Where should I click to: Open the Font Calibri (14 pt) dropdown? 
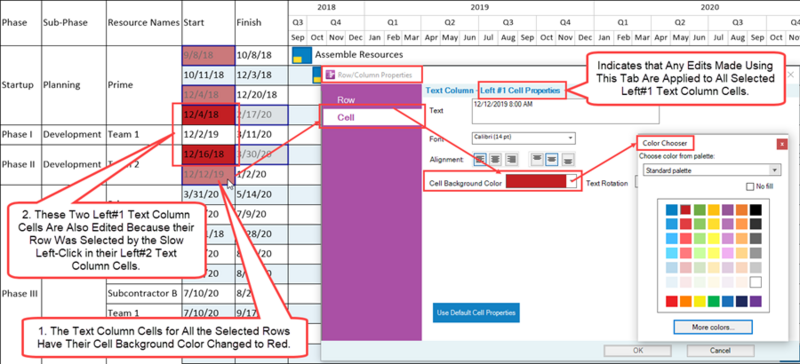[524, 138]
